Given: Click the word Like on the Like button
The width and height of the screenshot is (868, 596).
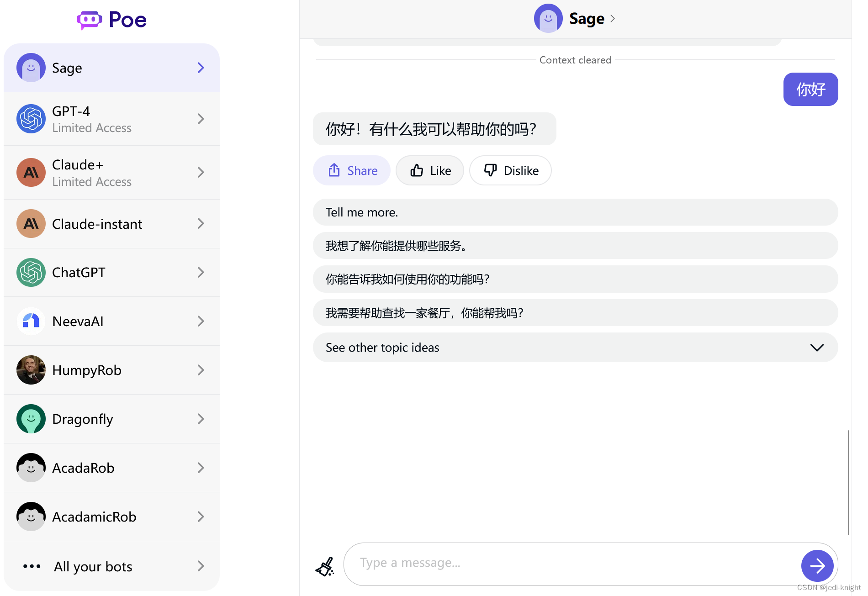Looking at the screenshot, I should point(440,171).
